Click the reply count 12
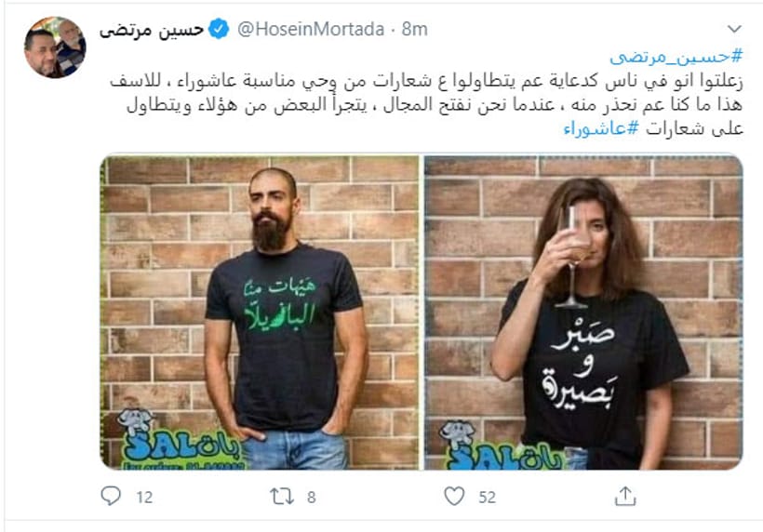This screenshot has width=763, height=532. coord(144,497)
